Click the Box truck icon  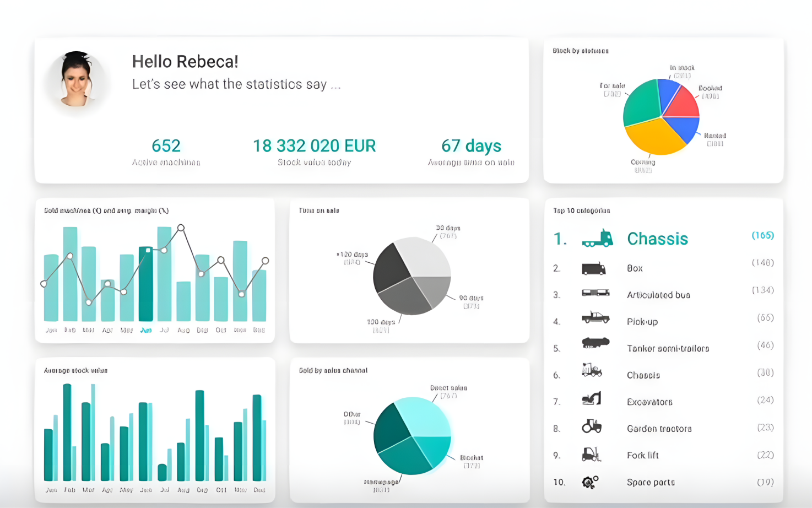click(593, 269)
